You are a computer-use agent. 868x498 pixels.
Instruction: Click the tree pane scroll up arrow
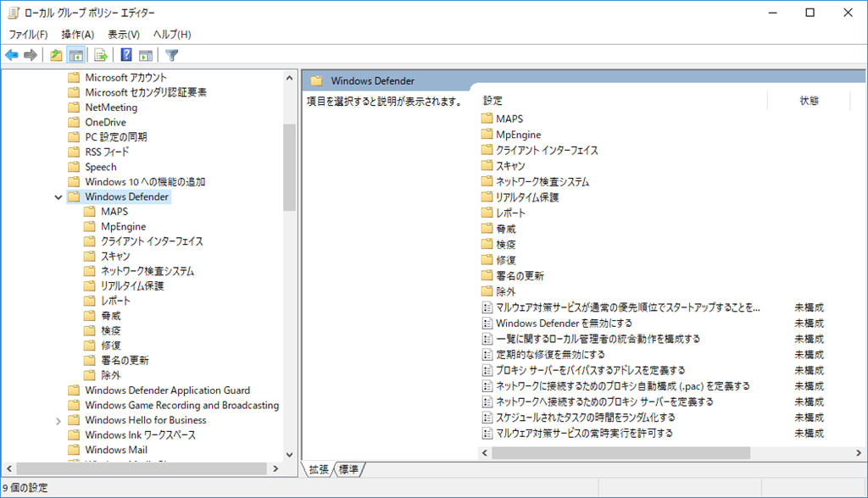pyautogui.click(x=289, y=78)
